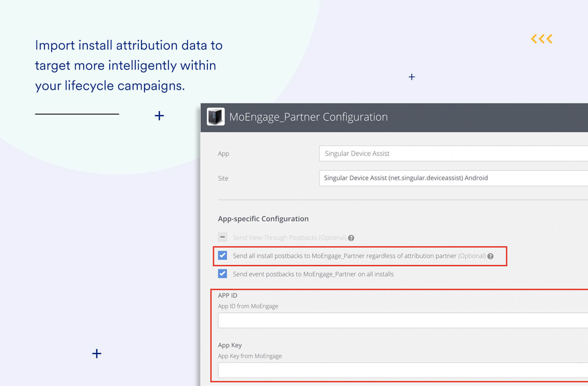Click the 'Send event postbacks' label text
This screenshot has height=386, width=588.
(x=313, y=274)
